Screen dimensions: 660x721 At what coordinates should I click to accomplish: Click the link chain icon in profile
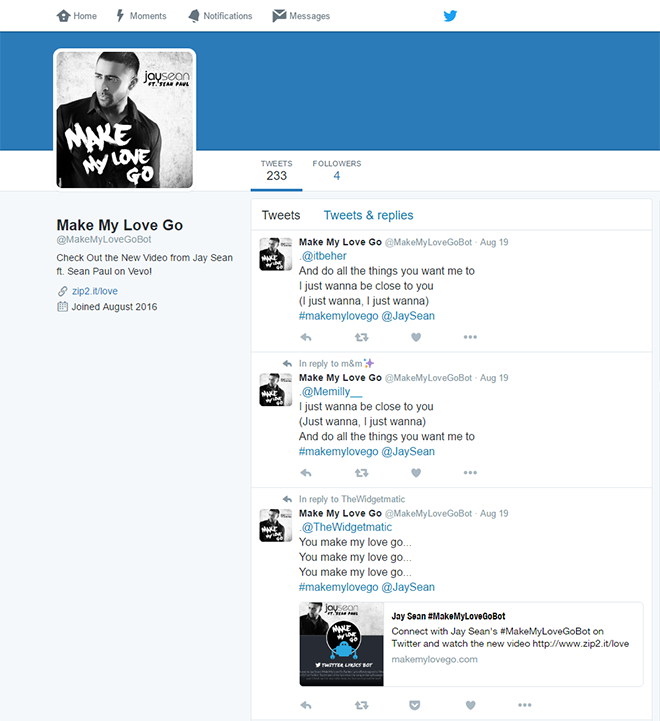point(63,291)
